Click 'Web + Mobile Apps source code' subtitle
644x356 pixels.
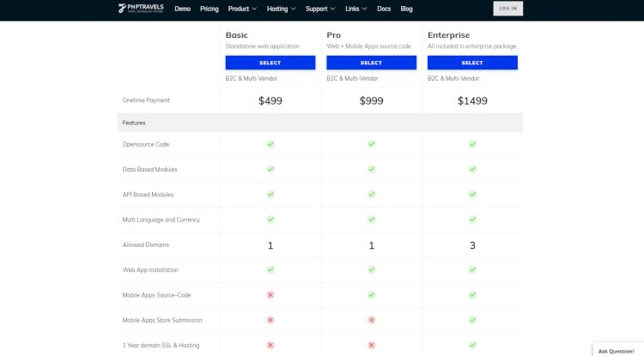coord(369,46)
